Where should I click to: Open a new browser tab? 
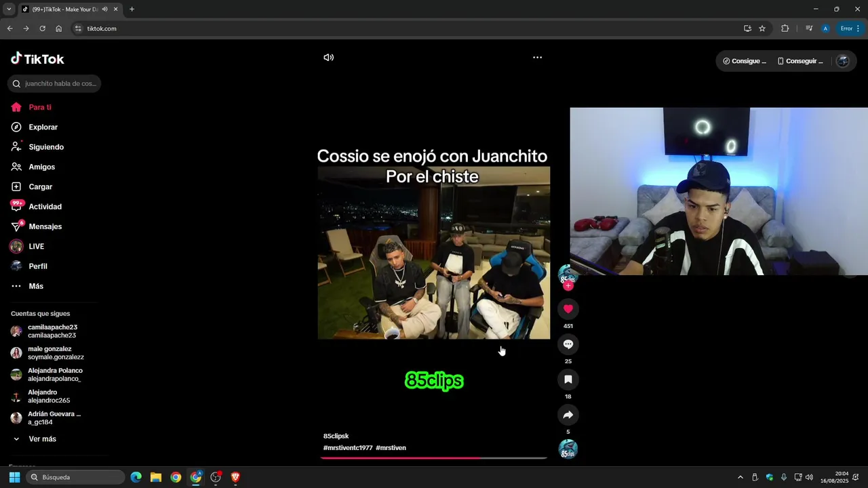(x=132, y=9)
